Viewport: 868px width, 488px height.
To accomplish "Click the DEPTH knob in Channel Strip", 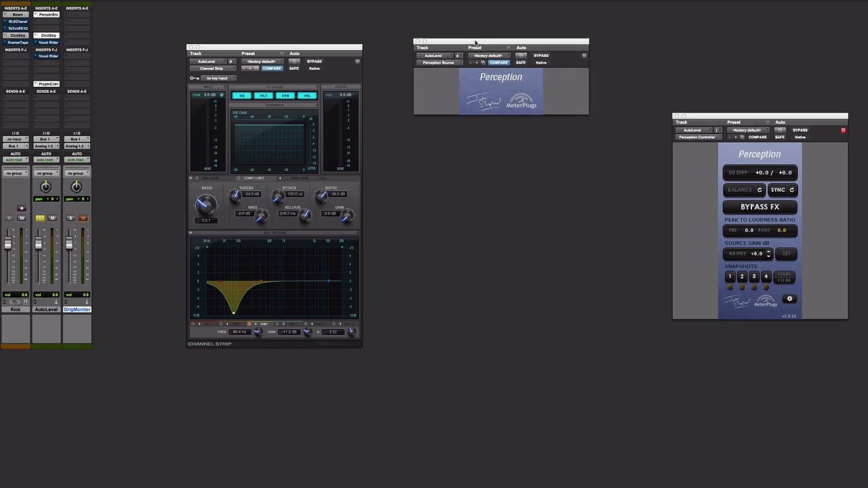I will click(320, 197).
